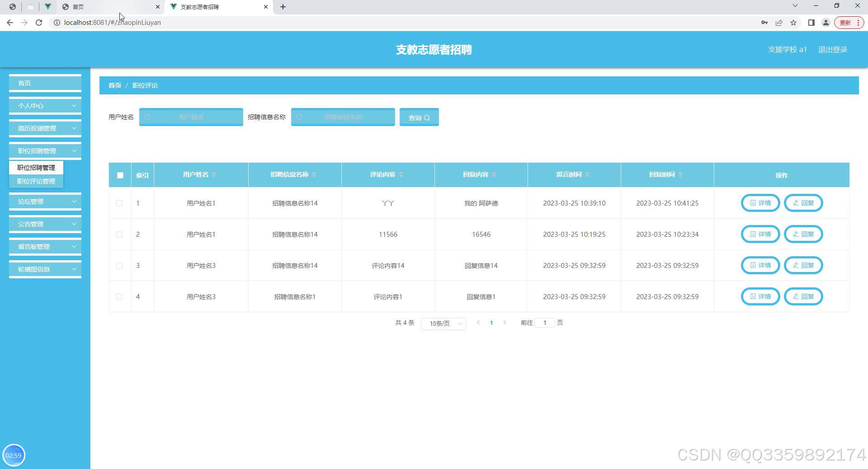Select 职位招聘管理 submenu item

[x=36, y=168]
